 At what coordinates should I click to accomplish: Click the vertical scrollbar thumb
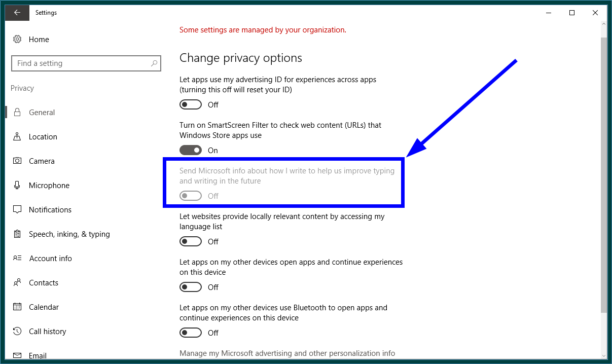[x=603, y=174]
